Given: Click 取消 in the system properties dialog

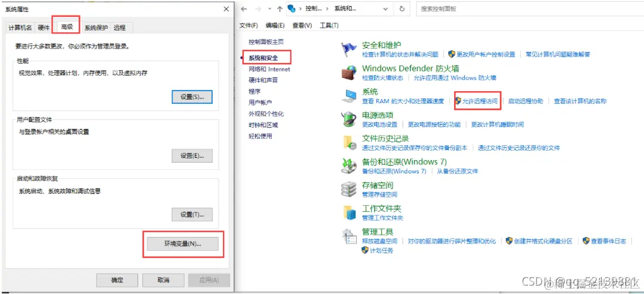Looking at the screenshot, I should (x=163, y=280).
